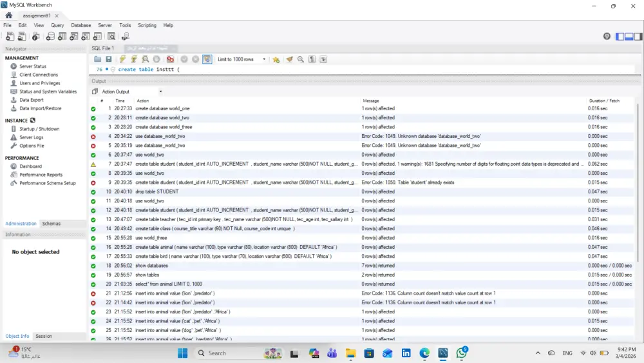Viewport: 644px width, 363px height.
Task: Toggle word wrap icon
Action: 324,59
